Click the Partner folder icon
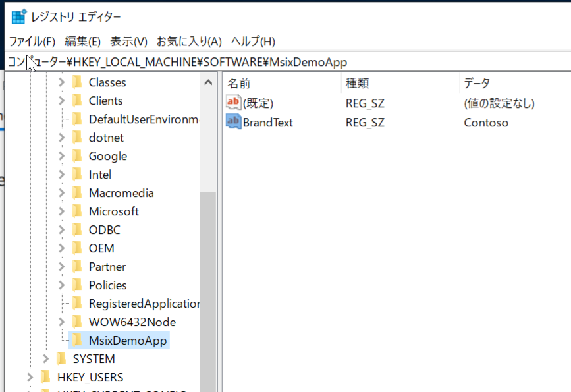 77,266
